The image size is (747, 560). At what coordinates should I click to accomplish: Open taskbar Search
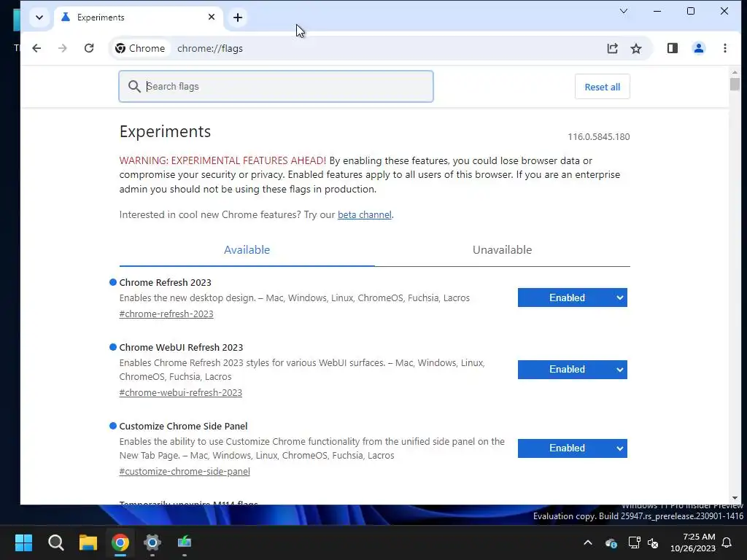(x=55, y=542)
